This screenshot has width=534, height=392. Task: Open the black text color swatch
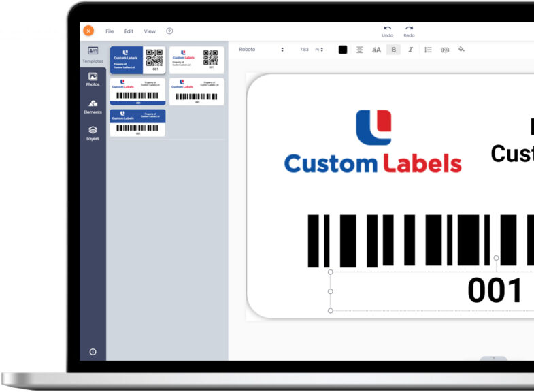[343, 50]
